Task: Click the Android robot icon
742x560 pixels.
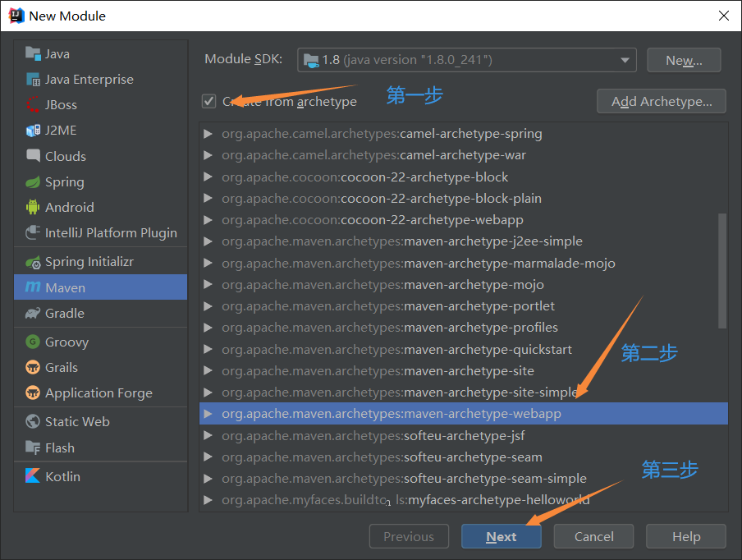Action: [33, 207]
